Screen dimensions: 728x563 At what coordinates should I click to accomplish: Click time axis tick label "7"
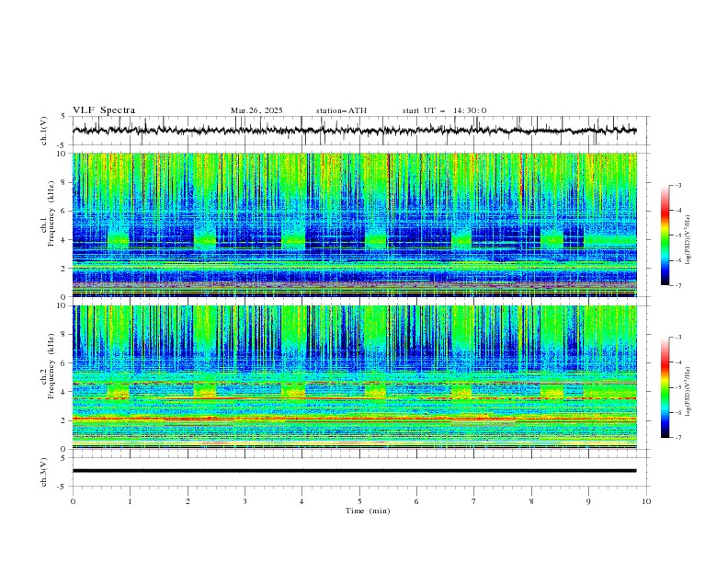click(474, 501)
